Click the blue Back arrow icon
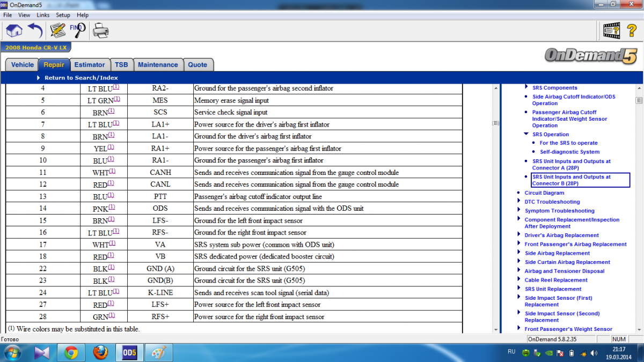Screen dimensions: 644x362 (35, 31)
